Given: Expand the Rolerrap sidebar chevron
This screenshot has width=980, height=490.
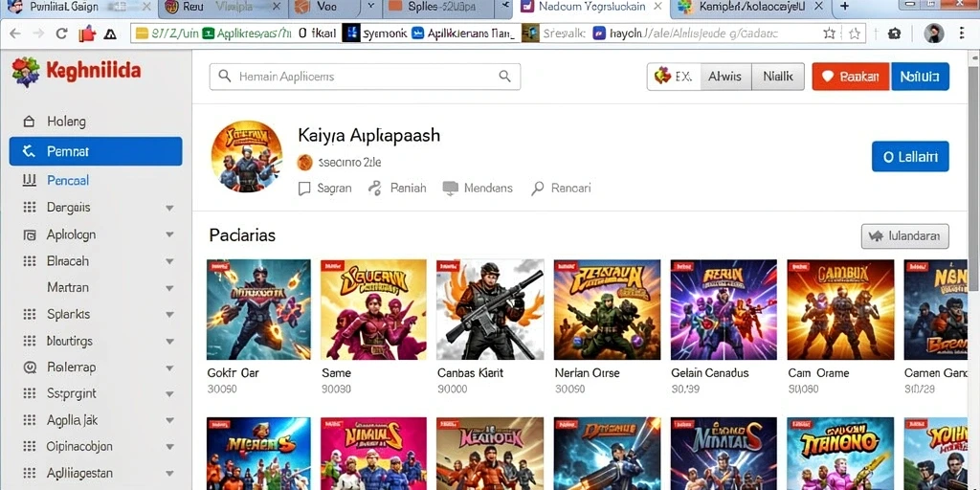Looking at the screenshot, I should [x=169, y=367].
